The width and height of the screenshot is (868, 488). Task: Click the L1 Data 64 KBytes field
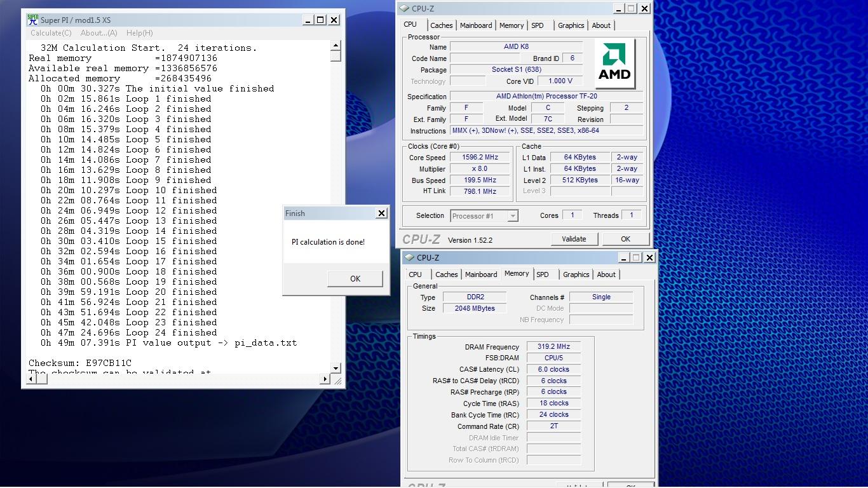[580, 158]
